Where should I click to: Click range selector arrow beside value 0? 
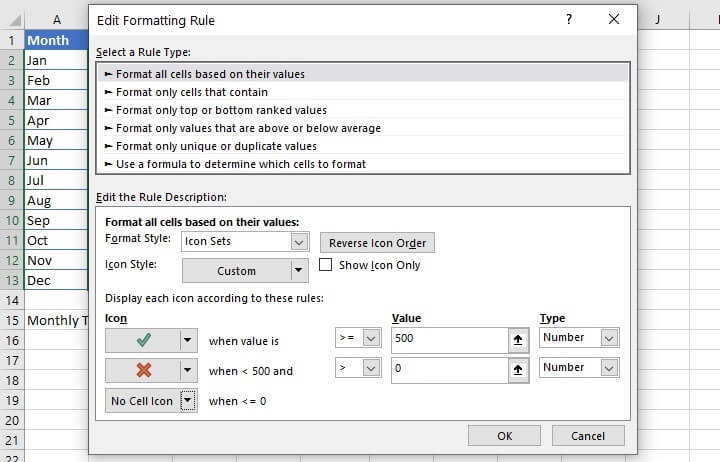(x=518, y=370)
